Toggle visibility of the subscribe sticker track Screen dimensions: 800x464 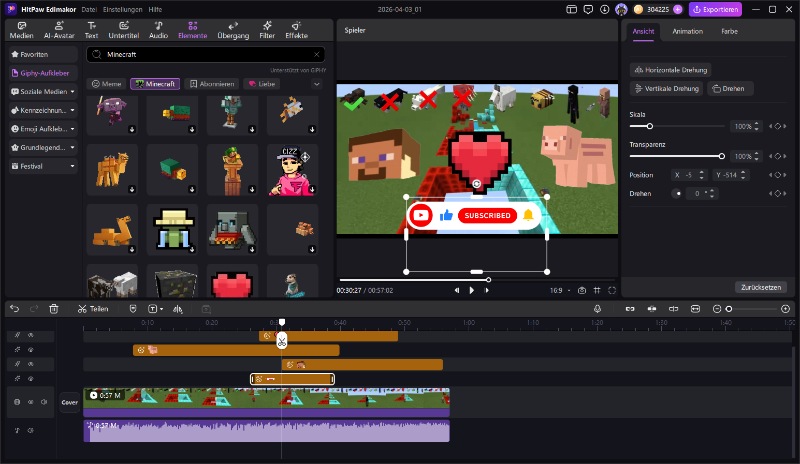coord(31,379)
